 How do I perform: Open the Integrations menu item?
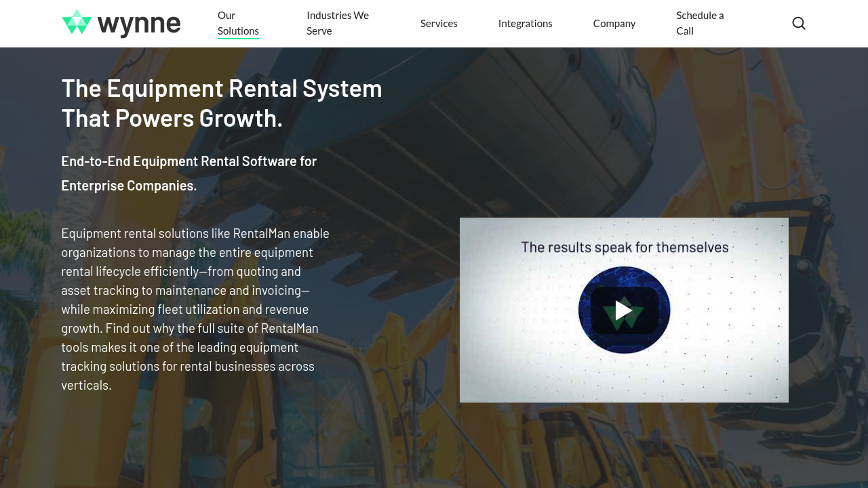coord(525,23)
